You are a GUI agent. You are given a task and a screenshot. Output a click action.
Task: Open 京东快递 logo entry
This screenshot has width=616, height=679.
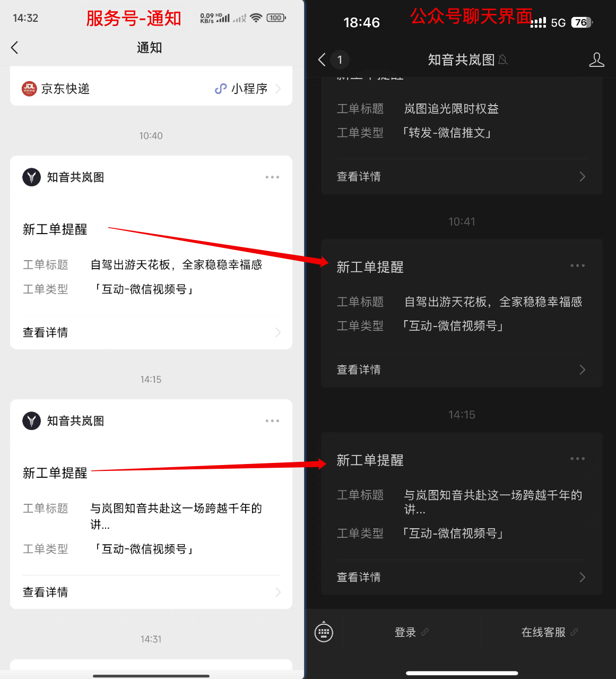coord(29,89)
